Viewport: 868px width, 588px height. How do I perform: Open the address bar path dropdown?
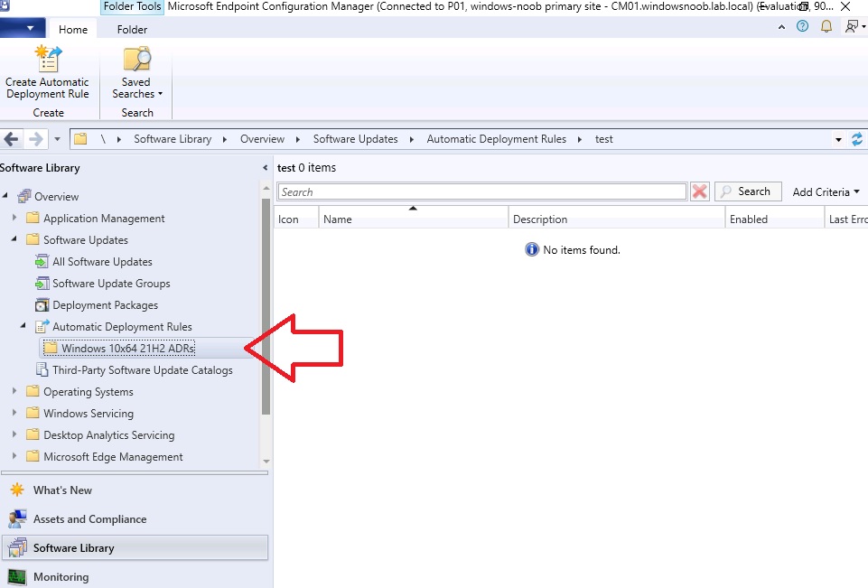click(x=839, y=139)
